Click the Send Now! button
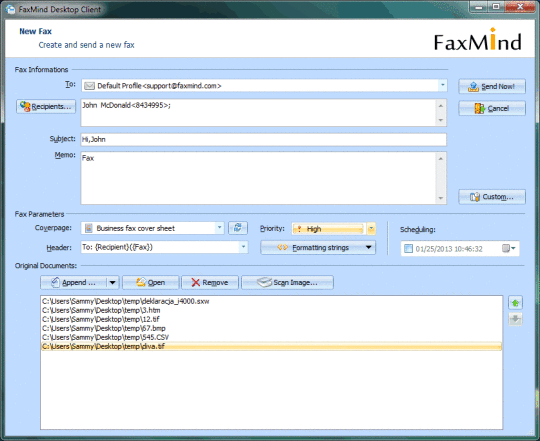 pyautogui.click(x=492, y=86)
